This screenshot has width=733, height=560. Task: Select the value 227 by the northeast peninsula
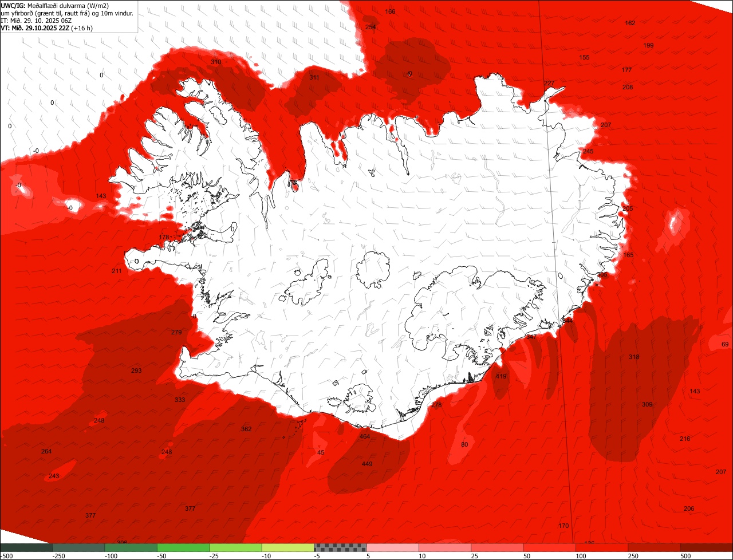pos(549,83)
